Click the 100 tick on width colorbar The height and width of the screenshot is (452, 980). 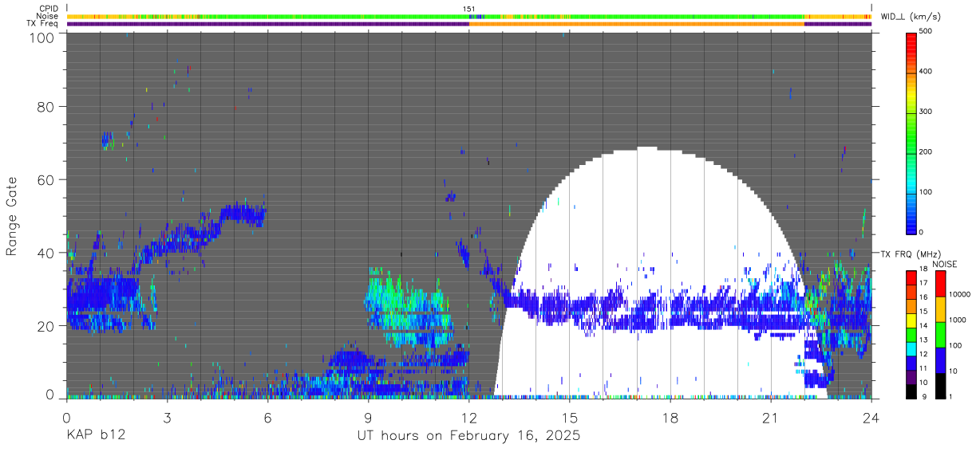[x=926, y=191]
